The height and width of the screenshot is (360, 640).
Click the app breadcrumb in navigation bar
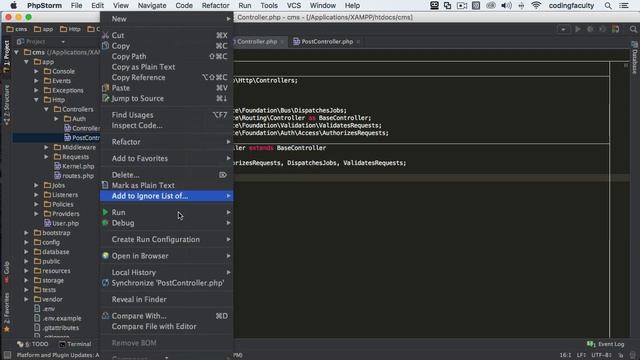(x=44, y=29)
